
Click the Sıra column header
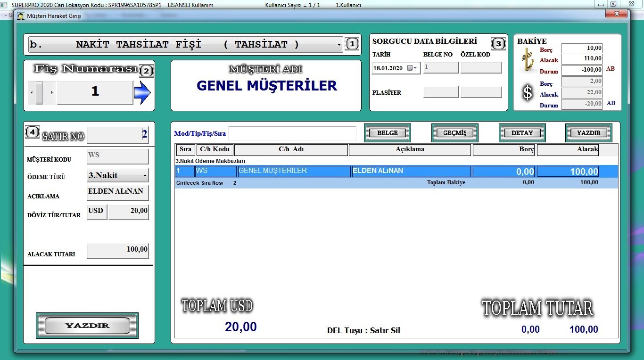click(185, 150)
